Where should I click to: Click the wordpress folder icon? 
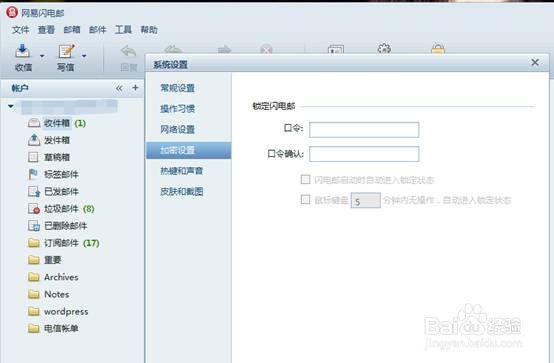point(34,311)
